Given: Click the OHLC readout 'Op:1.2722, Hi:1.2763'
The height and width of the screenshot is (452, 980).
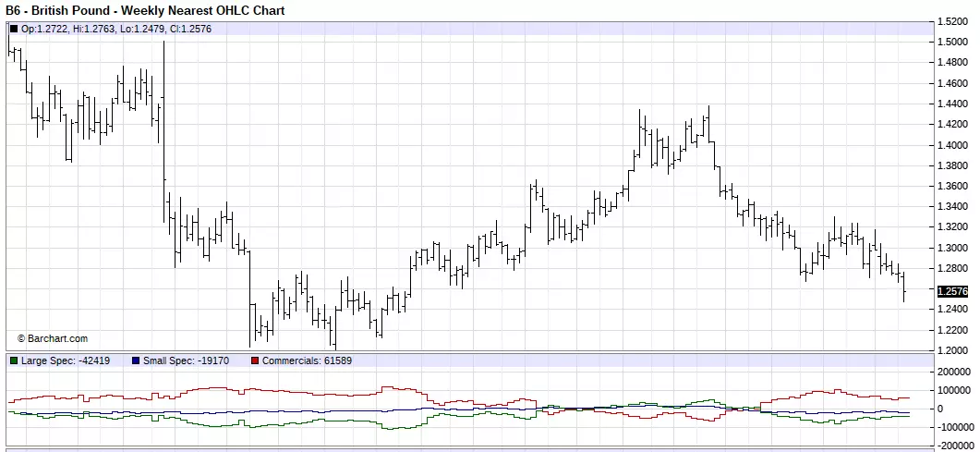Looking at the screenshot, I should (68, 29).
